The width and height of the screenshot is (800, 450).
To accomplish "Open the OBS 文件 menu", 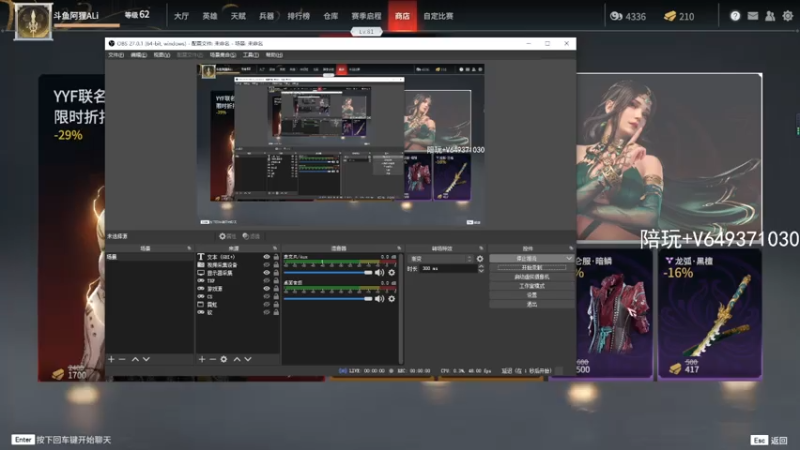I will 116,55.
